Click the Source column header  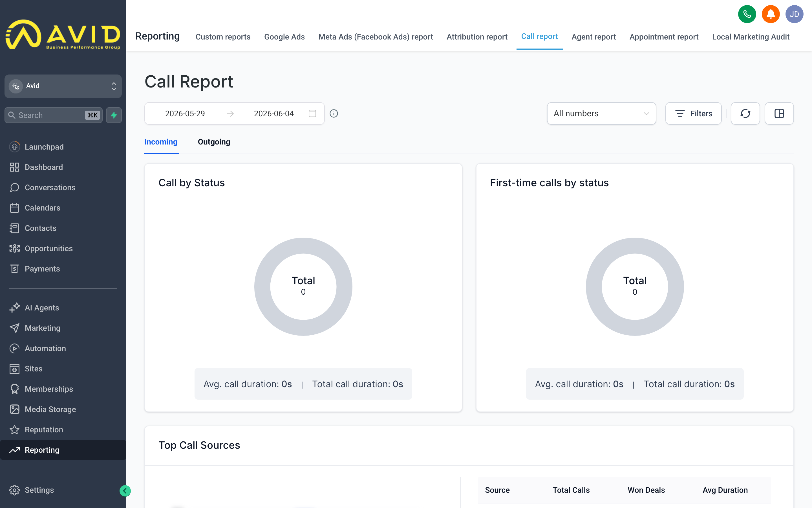click(497, 490)
